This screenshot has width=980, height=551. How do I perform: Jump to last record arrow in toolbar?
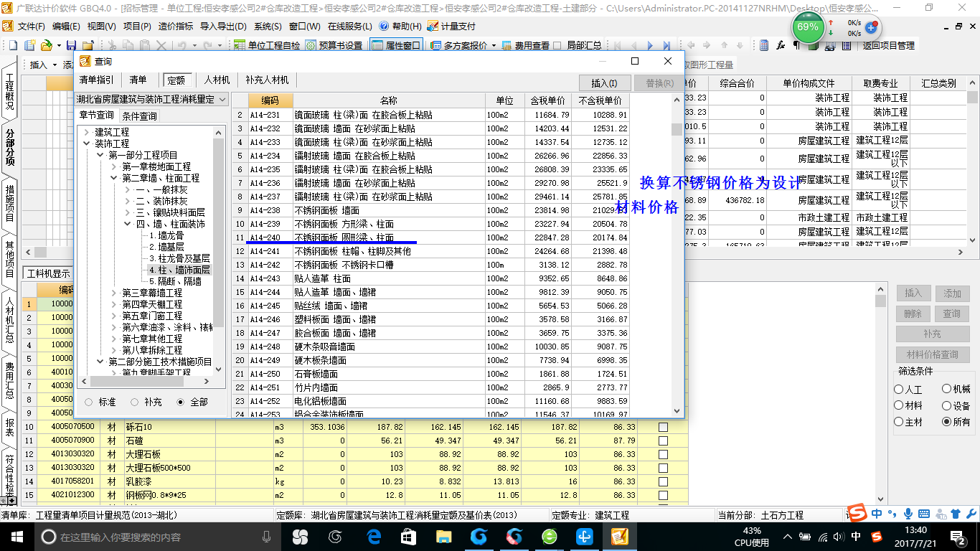(x=667, y=45)
